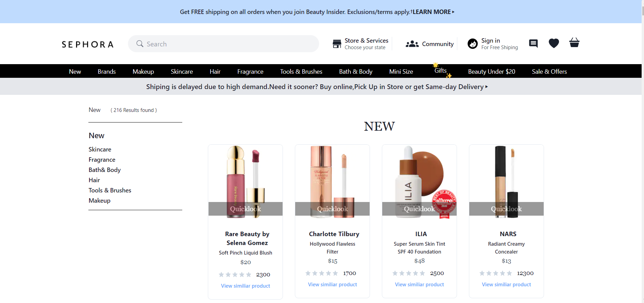View similiar product for Charlotte Tilbury
The width and height of the screenshot is (644, 303).
pyautogui.click(x=332, y=285)
